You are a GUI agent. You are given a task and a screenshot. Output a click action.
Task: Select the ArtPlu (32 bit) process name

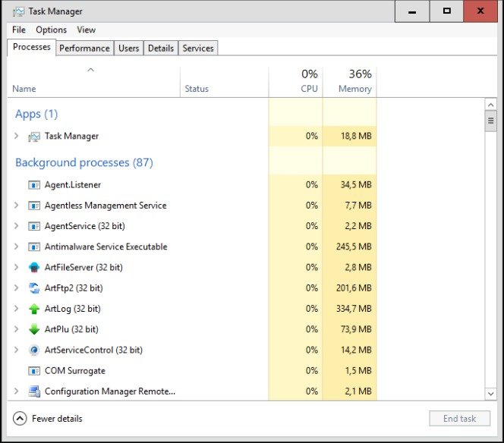pyautogui.click(x=71, y=329)
